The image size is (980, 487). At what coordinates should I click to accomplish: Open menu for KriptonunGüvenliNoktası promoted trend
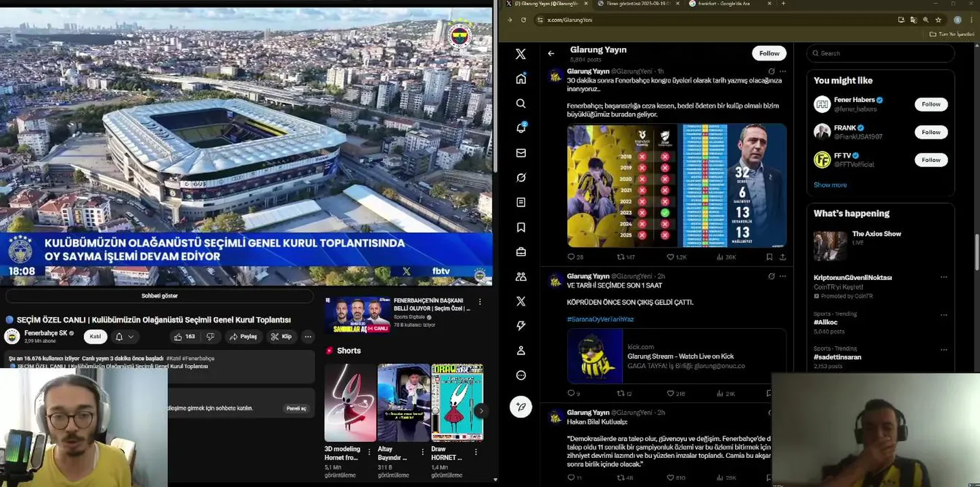pos(943,277)
